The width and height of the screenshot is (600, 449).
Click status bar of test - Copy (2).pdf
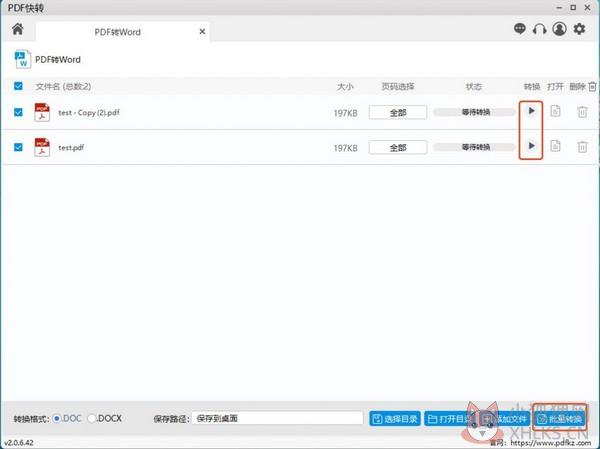click(x=475, y=112)
